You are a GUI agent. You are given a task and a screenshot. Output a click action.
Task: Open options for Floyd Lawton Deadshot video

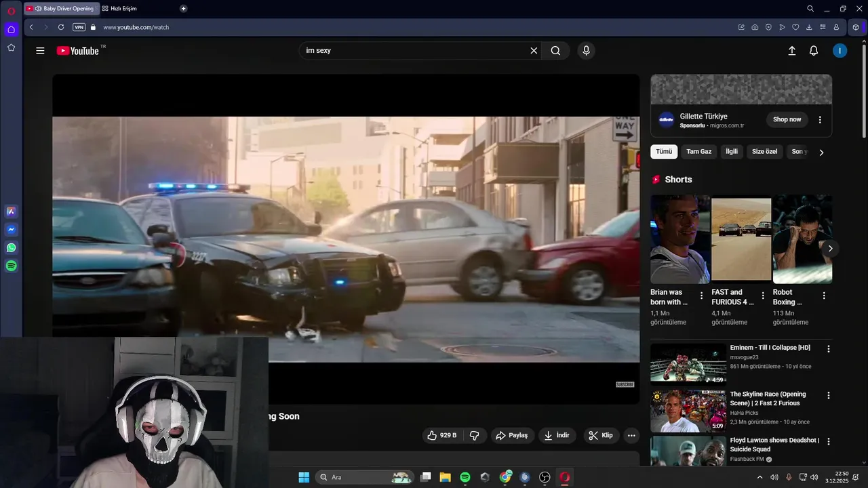tap(828, 441)
